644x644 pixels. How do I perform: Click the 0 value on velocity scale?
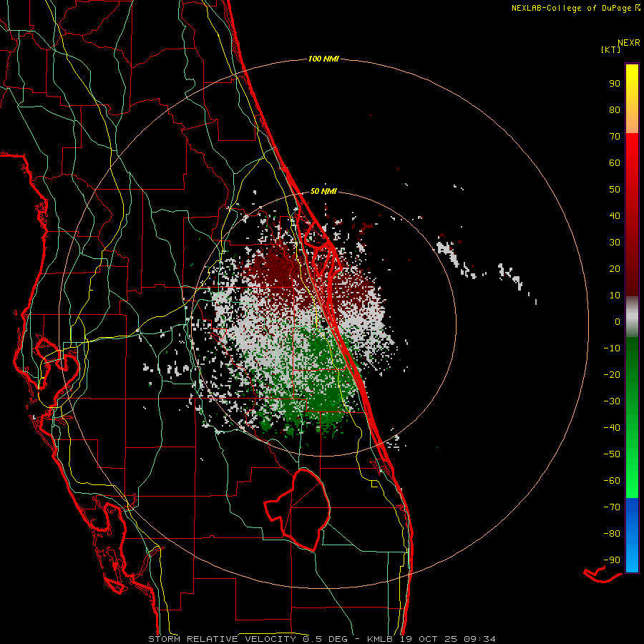tap(618, 321)
